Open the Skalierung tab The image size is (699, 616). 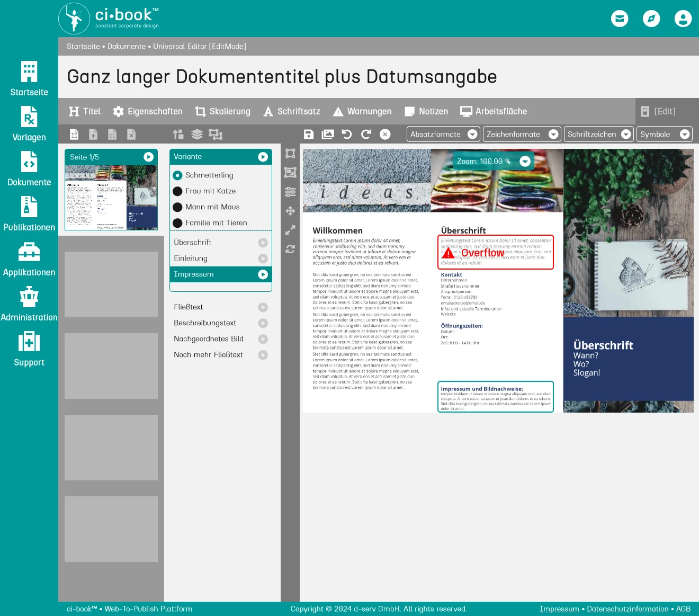pyautogui.click(x=222, y=111)
